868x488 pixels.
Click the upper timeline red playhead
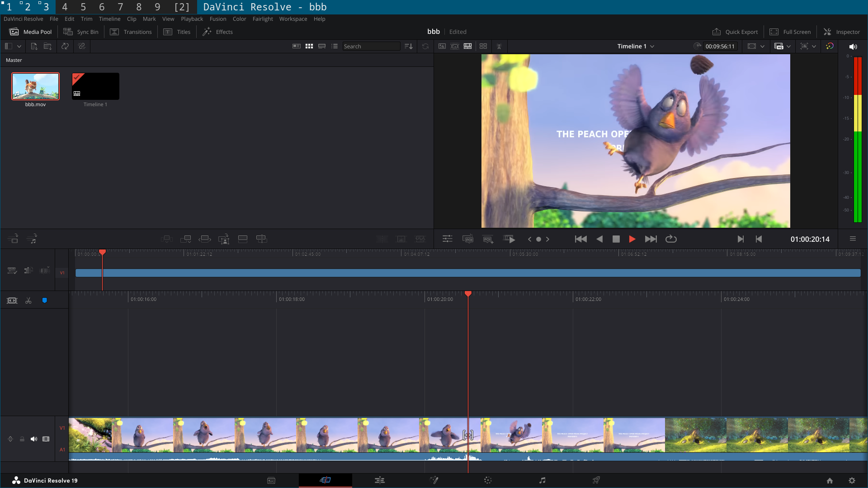(103, 252)
